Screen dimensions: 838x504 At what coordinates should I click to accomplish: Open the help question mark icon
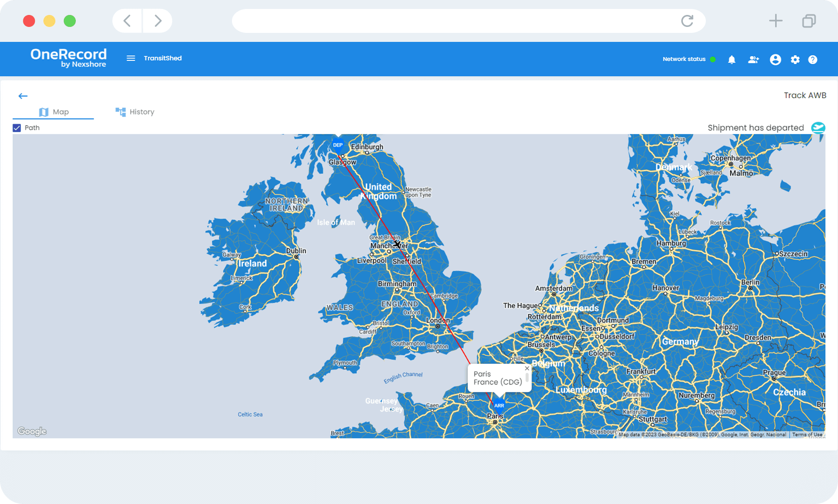(813, 60)
